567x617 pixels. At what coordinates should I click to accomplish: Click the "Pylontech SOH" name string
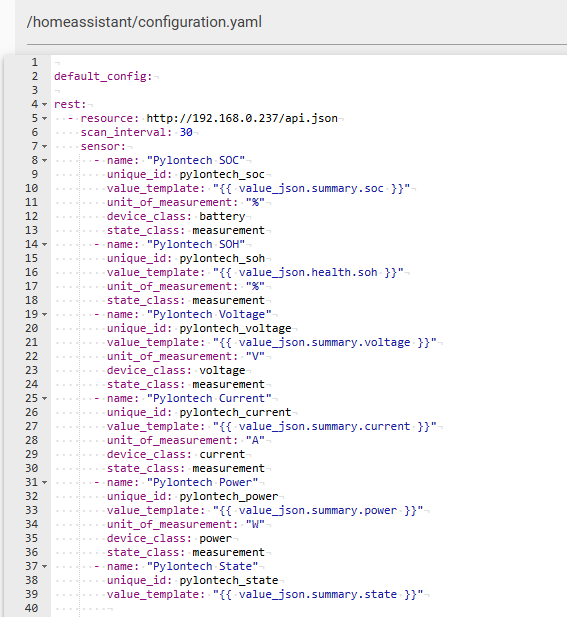click(196, 244)
